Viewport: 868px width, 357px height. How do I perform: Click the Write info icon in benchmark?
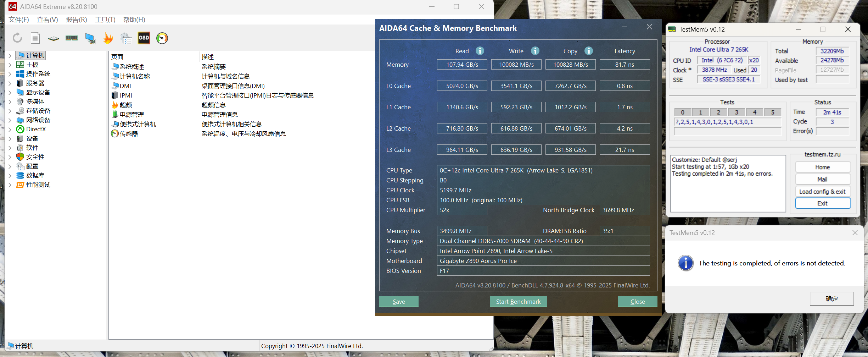pyautogui.click(x=535, y=51)
